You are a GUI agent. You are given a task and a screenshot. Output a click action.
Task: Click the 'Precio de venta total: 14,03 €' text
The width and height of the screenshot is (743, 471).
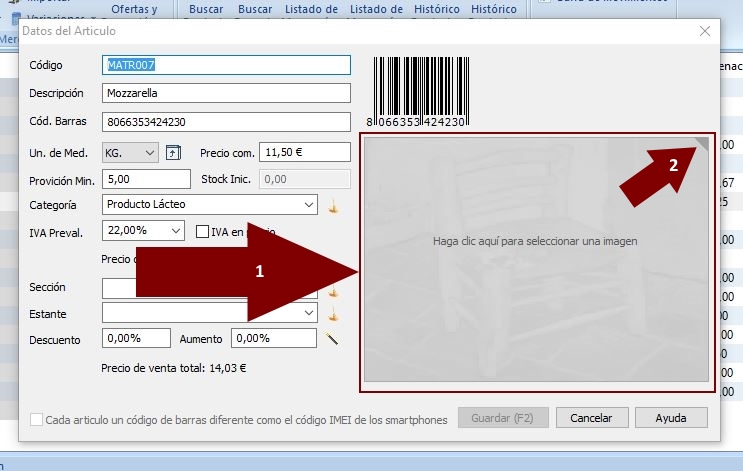(174, 368)
